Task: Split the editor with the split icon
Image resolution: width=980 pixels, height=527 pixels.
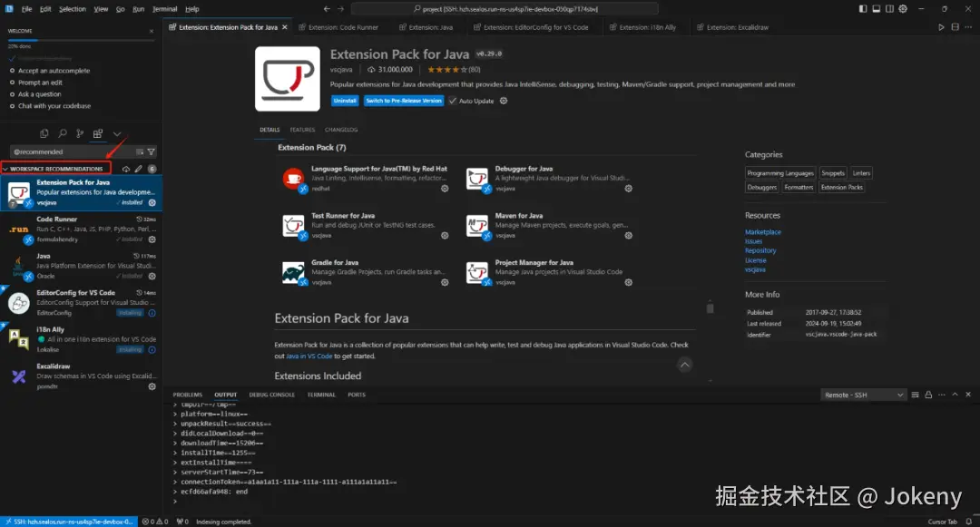Action: tap(955, 27)
